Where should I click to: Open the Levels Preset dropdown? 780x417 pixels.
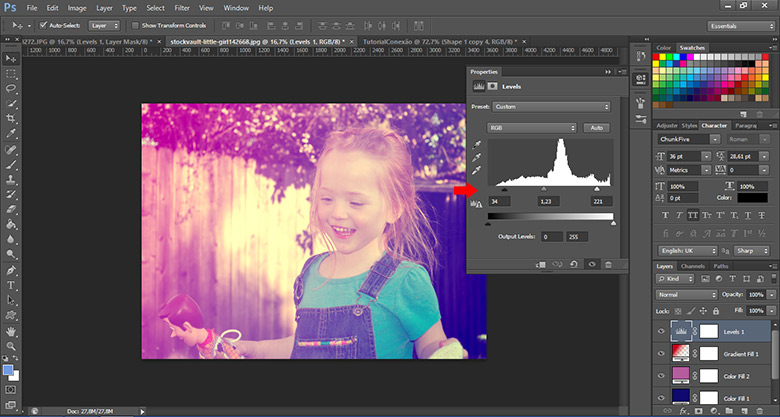click(552, 106)
